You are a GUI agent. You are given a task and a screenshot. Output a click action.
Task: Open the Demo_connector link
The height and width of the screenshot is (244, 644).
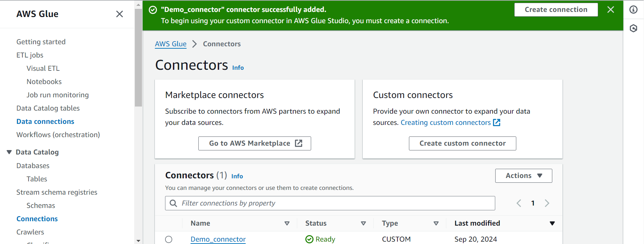tap(218, 239)
